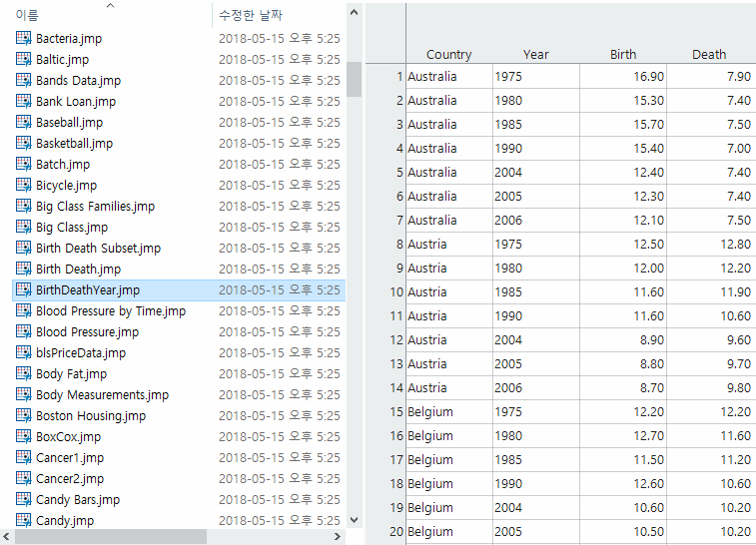Select the file name Bacteria.jmp
The width and height of the screenshot is (756, 545).
click(69, 38)
